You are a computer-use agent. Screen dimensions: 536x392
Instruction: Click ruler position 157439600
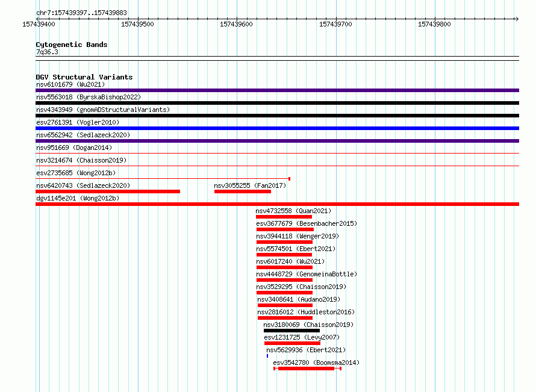[236, 24]
